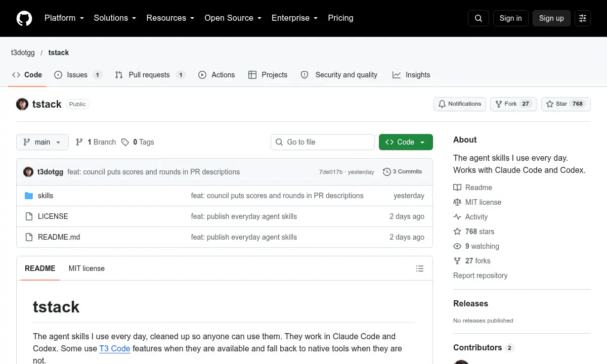Click the star icon beside 768 stars

457,232
